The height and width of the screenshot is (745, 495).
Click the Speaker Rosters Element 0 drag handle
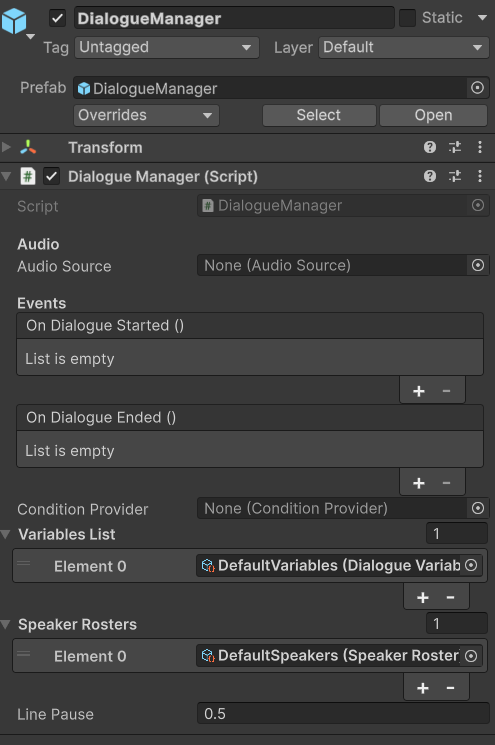pos(24,654)
